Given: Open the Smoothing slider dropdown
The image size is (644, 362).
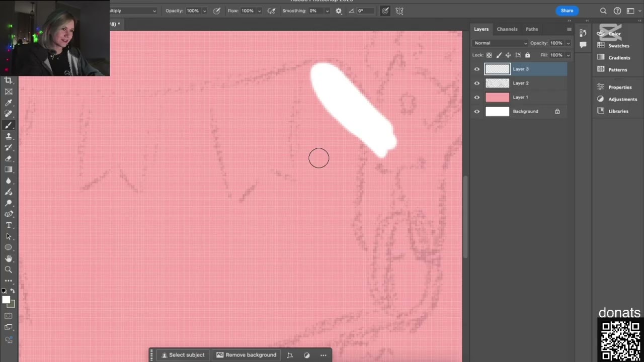Looking at the screenshot, I should tap(327, 11).
